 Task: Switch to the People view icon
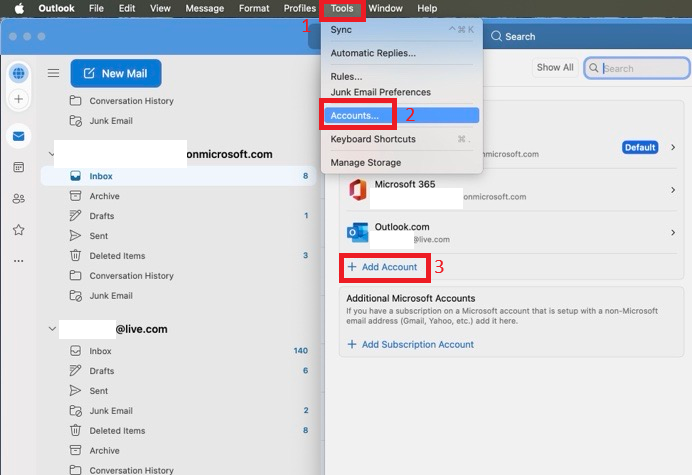(19, 199)
